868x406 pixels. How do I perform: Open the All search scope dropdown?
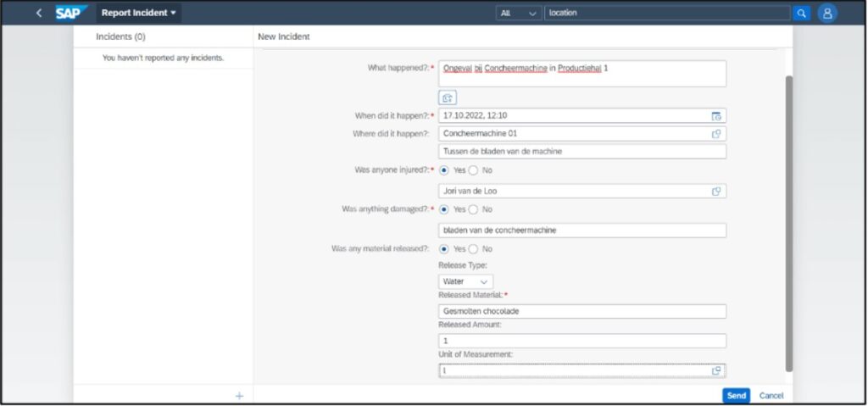pyautogui.click(x=519, y=13)
